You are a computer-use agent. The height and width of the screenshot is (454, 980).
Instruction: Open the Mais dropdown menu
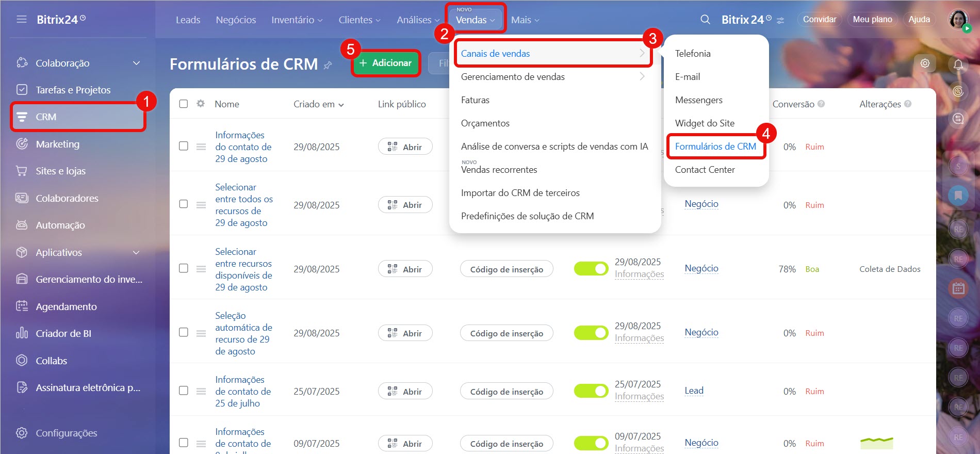click(x=525, y=20)
